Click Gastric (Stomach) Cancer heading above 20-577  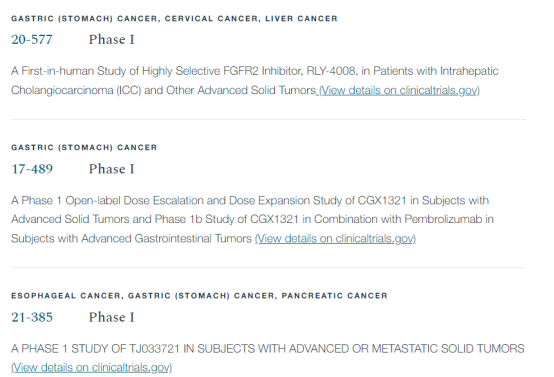[x=84, y=18]
